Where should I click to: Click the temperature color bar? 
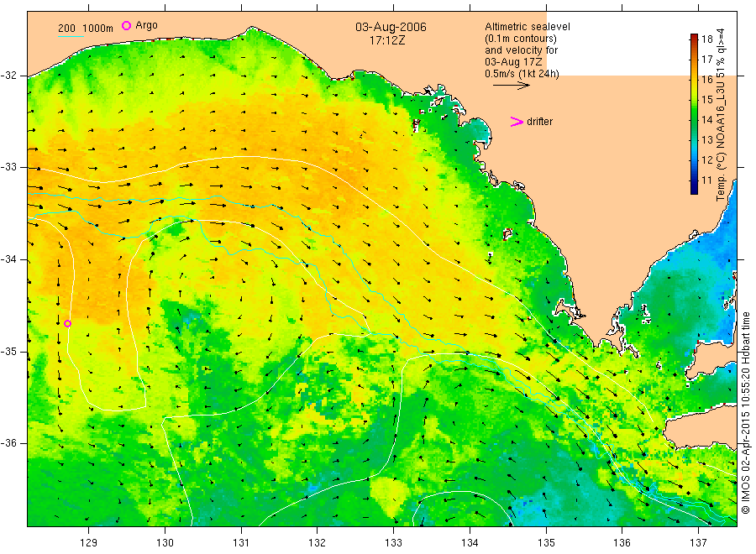pos(694,114)
